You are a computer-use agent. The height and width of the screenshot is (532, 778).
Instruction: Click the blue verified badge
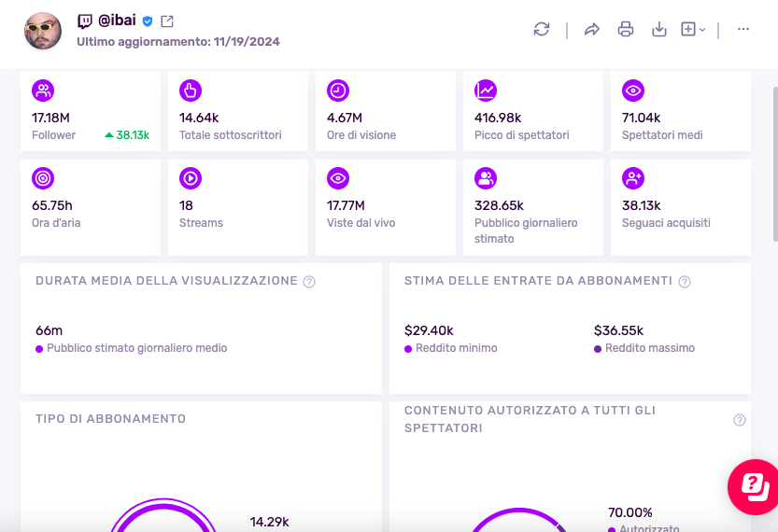point(148,21)
